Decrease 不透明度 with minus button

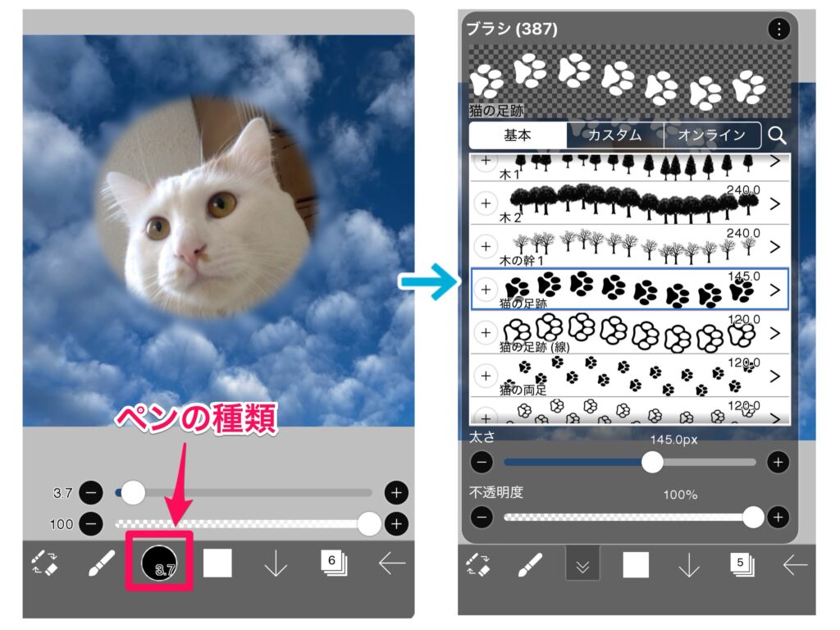click(x=482, y=517)
